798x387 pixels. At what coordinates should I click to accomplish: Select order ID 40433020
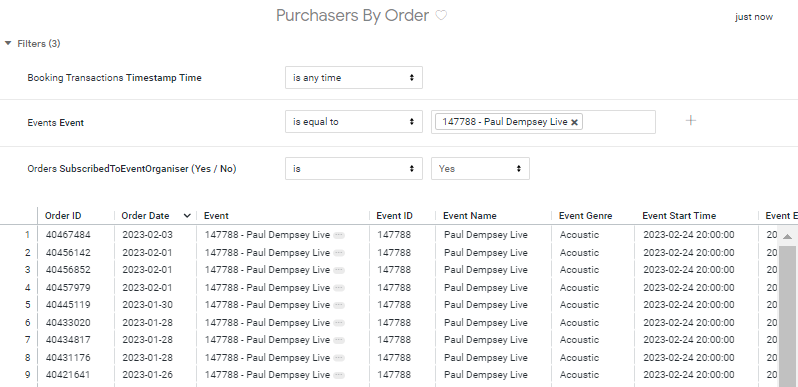68,322
